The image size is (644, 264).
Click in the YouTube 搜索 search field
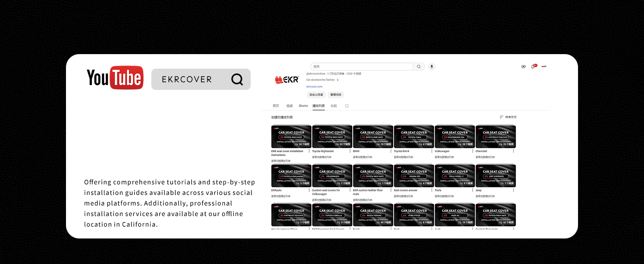362,67
